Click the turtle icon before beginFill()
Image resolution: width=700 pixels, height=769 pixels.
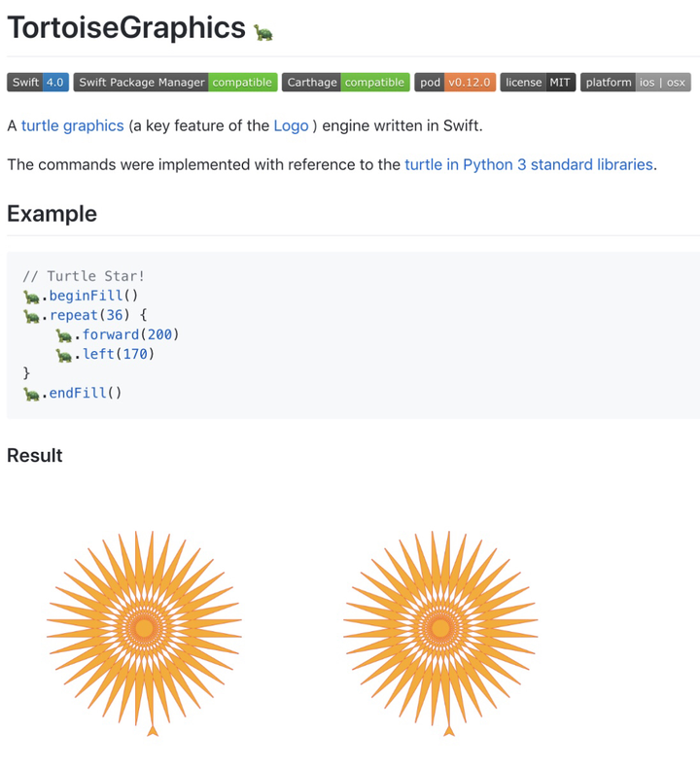(x=31, y=296)
